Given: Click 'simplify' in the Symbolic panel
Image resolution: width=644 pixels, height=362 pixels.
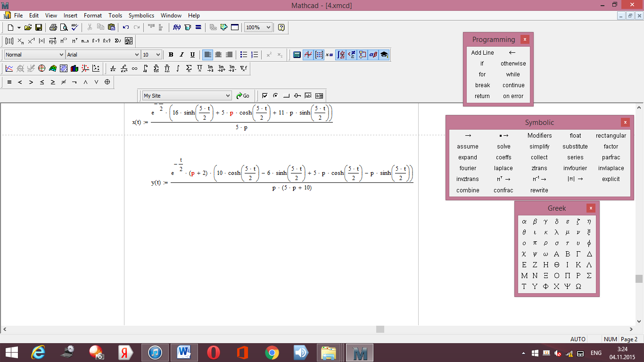Looking at the screenshot, I should click(539, 147).
